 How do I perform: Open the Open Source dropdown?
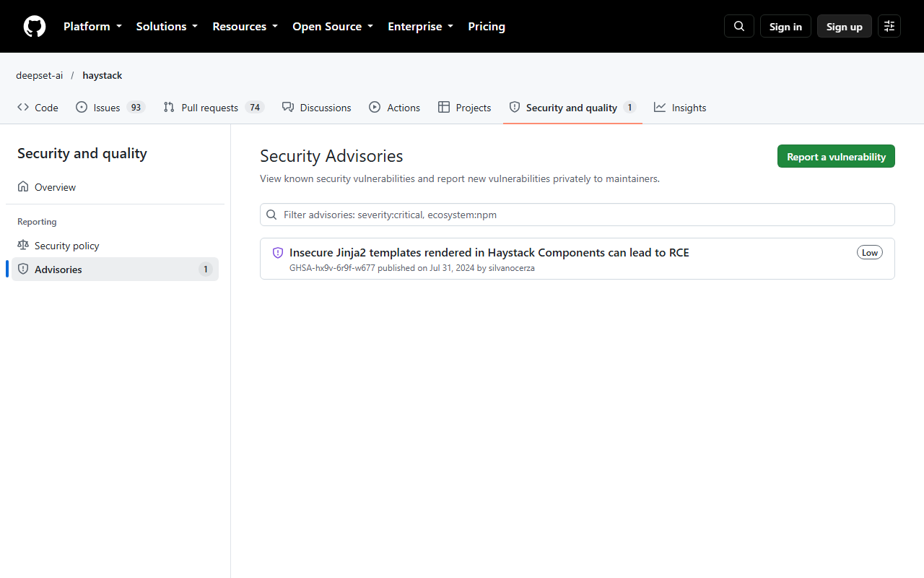tap(333, 26)
